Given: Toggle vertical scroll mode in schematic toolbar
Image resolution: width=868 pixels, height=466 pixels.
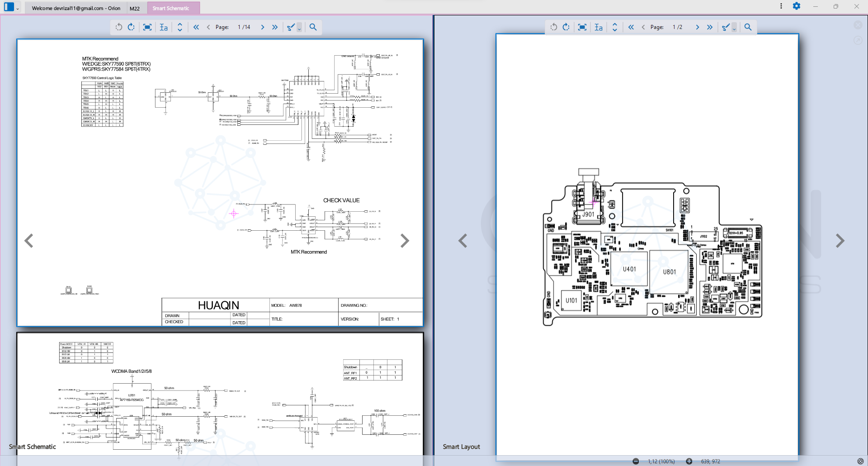Looking at the screenshot, I should point(180,27).
